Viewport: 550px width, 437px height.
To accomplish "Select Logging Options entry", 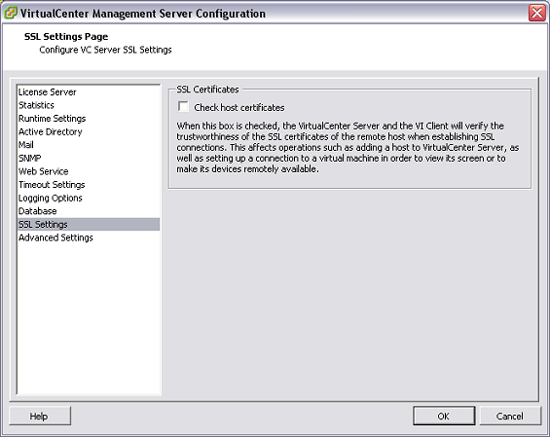I will (88, 198).
